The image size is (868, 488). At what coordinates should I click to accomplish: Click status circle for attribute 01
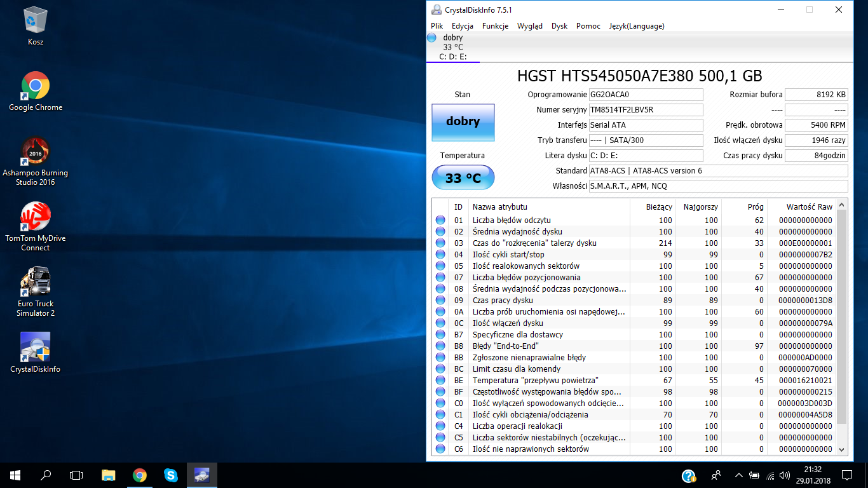click(x=440, y=220)
